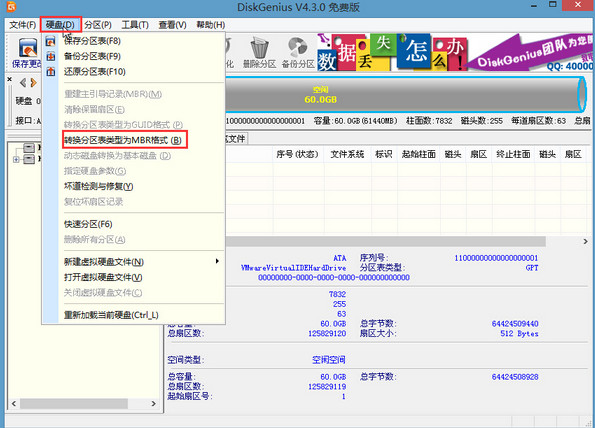This screenshot has height=428, width=595.
Task: Open the 查看(V) menu
Action: tap(172, 25)
